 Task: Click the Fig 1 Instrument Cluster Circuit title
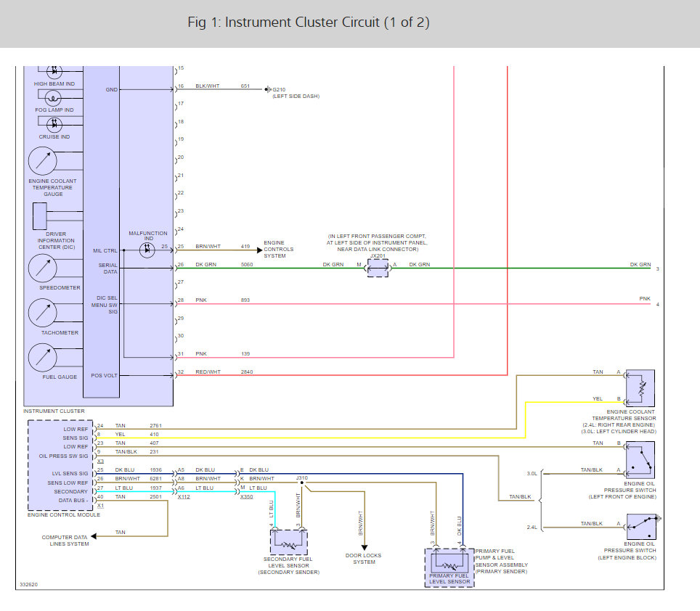click(309, 22)
